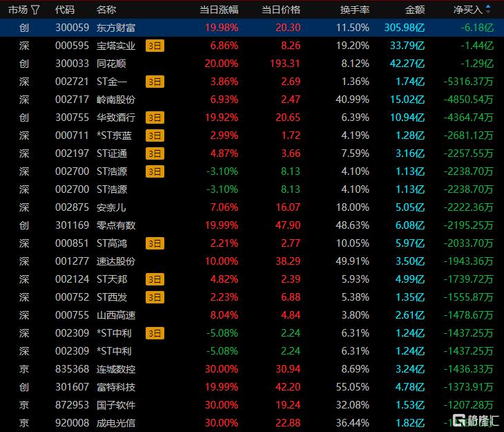Viewport: 504px width, 432px height.
Task: Click net buy -1207.28万
Action: pos(469,405)
